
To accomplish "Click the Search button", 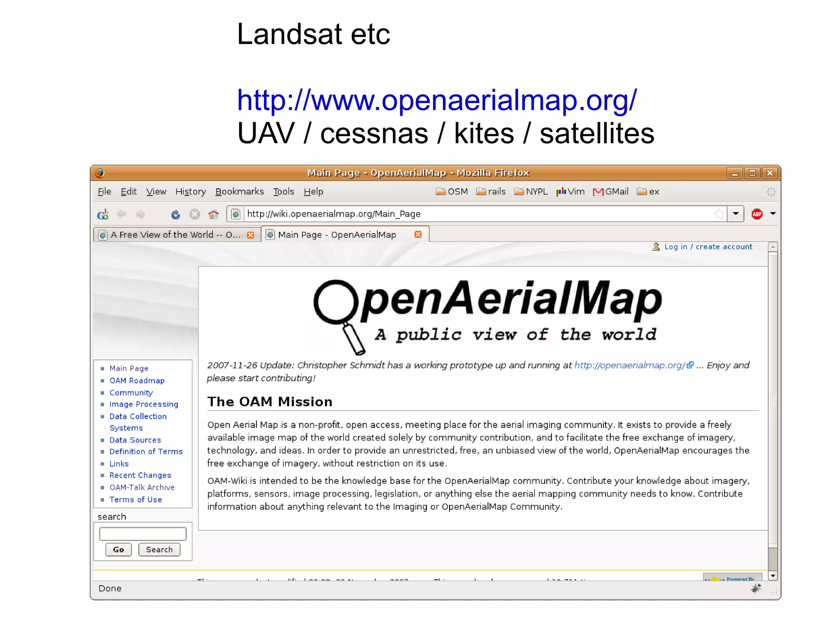I will pyautogui.click(x=159, y=550).
